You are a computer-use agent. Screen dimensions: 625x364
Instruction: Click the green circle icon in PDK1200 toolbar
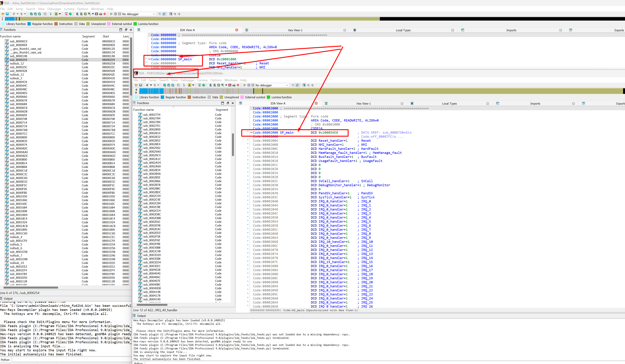204,85
